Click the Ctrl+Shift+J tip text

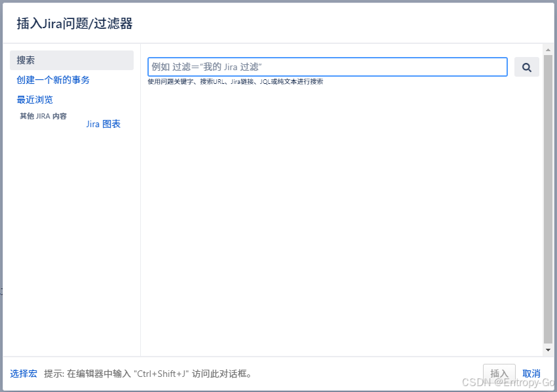coord(149,374)
